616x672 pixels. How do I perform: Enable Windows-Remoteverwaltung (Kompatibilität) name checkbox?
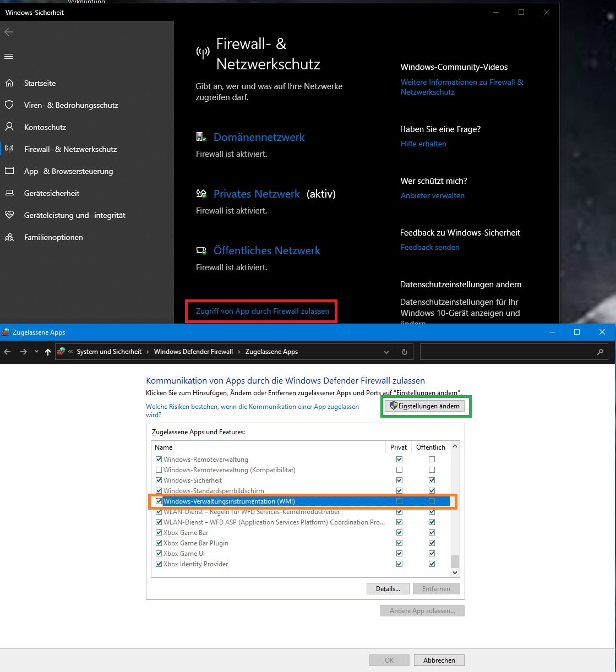click(x=159, y=470)
